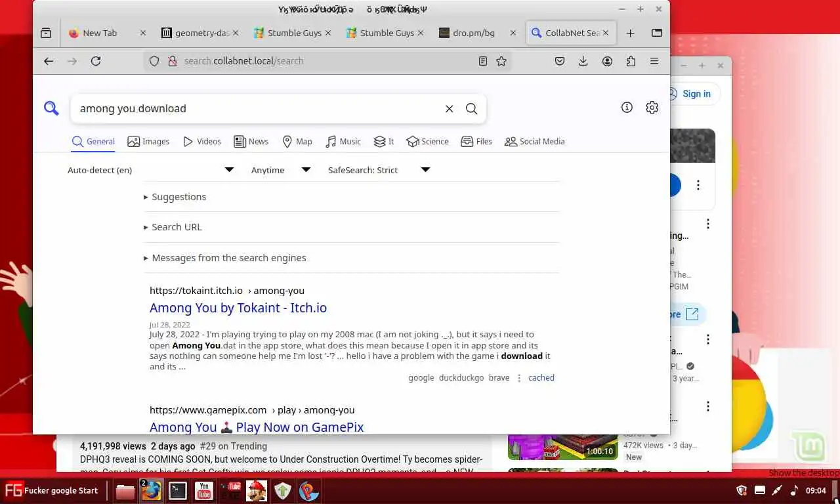Click the among you download search field
Viewport: 840px width, 504px height.
point(259,109)
